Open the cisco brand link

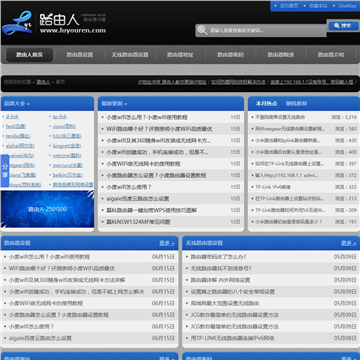64,126
